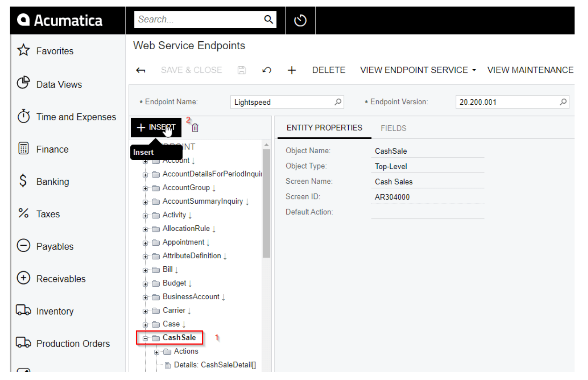Image resolution: width=588 pixels, height=380 pixels.
Task: Click the save disk icon
Action: click(242, 70)
